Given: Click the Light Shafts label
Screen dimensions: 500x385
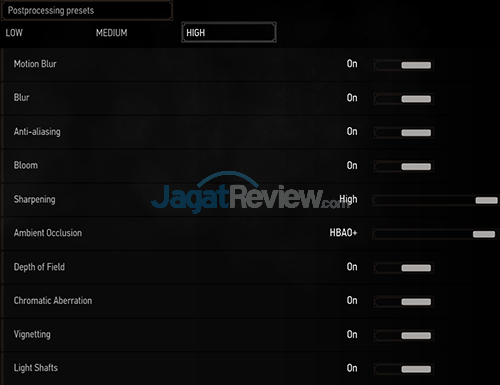Looking at the screenshot, I should pyautogui.click(x=36, y=368).
